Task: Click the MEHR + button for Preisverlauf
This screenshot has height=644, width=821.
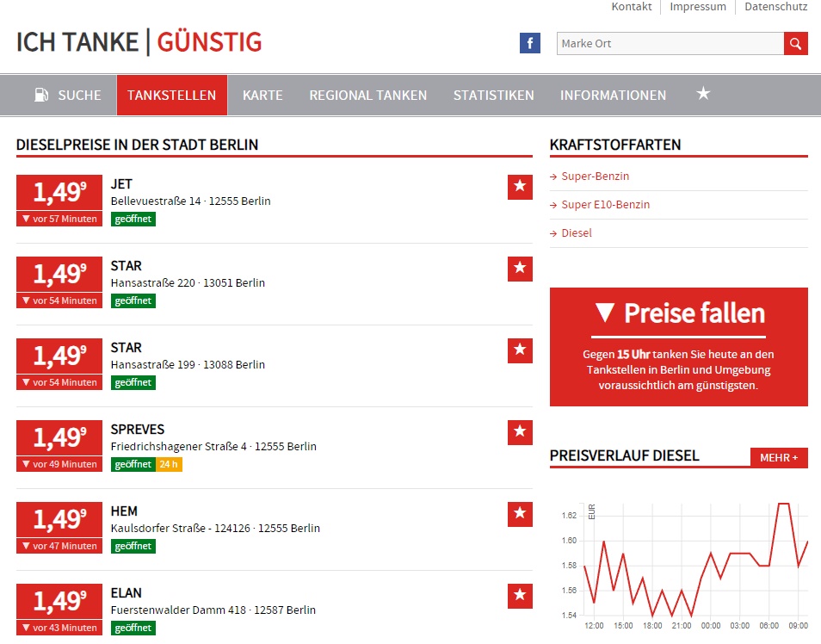Action: tap(779, 457)
